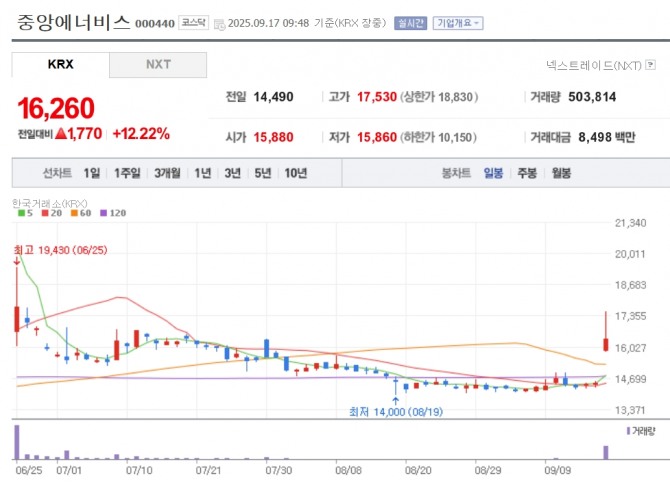The image size is (670, 487).
Task: Switch to the NXT tab
Action: pyautogui.click(x=158, y=65)
